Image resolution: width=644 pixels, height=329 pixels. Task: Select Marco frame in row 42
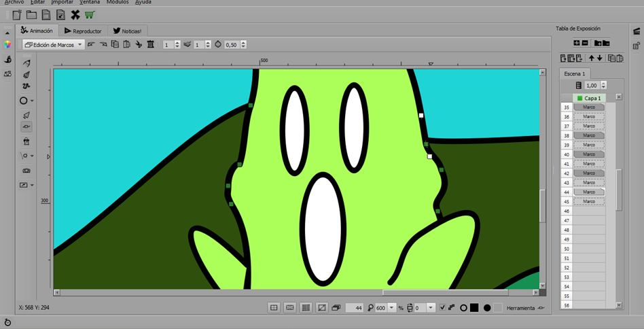pyautogui.click(x=589, y=173)
